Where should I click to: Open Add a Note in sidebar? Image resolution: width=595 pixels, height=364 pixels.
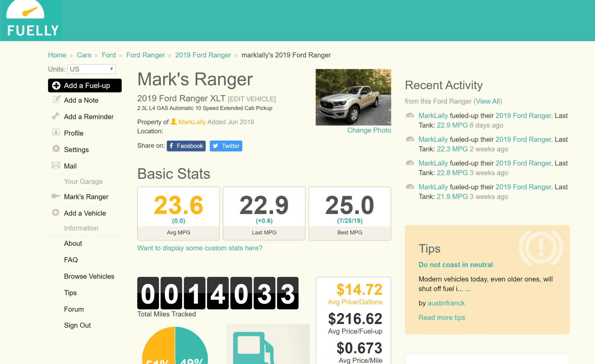pos(81,100)
